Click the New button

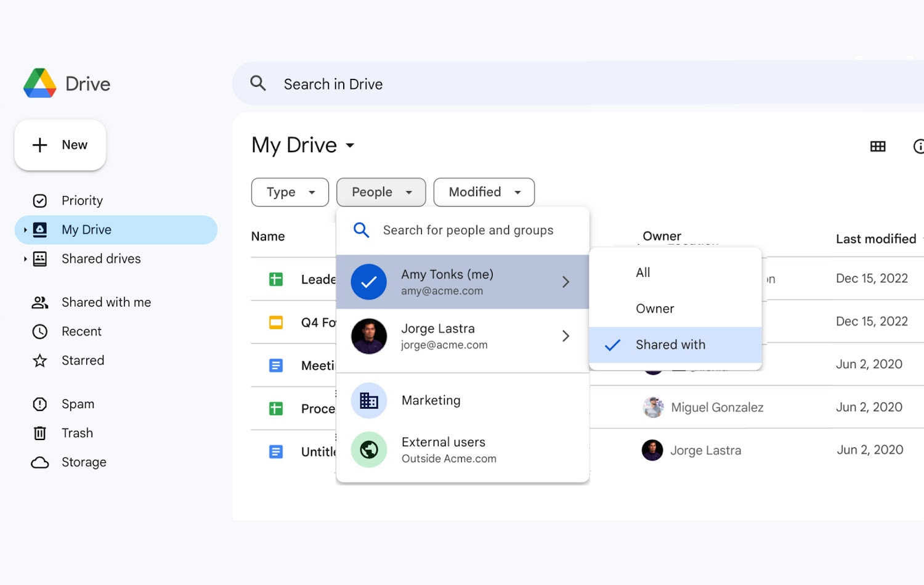[x=60, y=145]
